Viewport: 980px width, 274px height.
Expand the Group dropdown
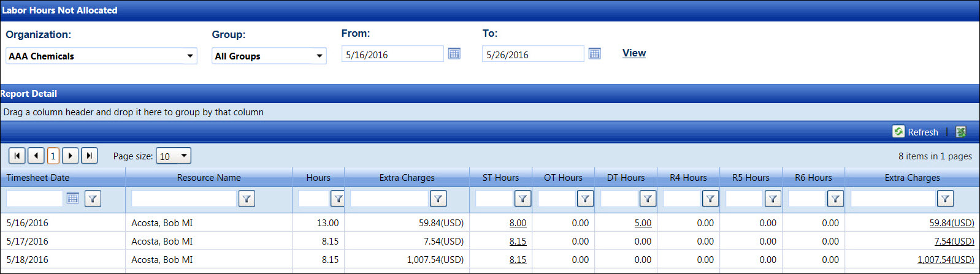point(319,56)
